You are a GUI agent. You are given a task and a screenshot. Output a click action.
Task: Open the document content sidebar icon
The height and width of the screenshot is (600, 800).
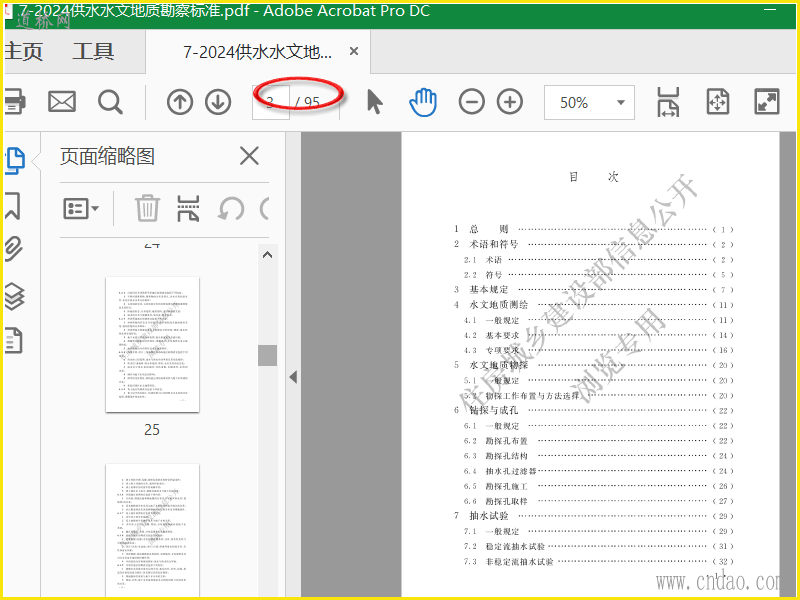(x=14, y=340)
